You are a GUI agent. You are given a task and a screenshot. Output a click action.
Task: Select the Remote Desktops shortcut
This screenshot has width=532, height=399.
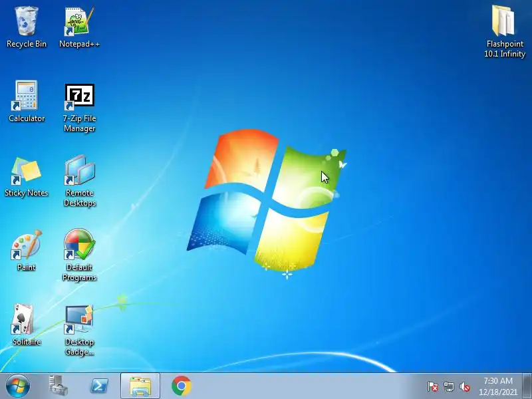point(79,180)
